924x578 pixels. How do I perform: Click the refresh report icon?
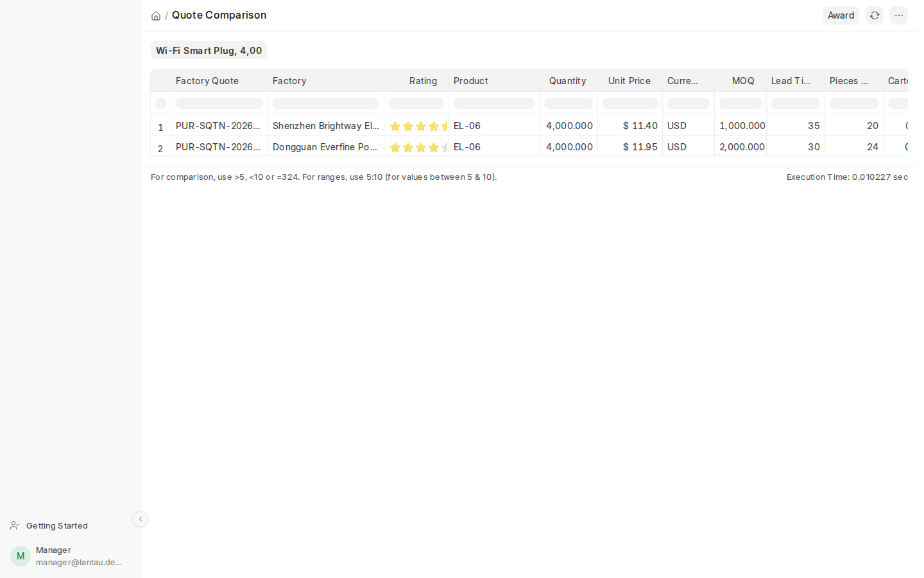tap(875, 15)
